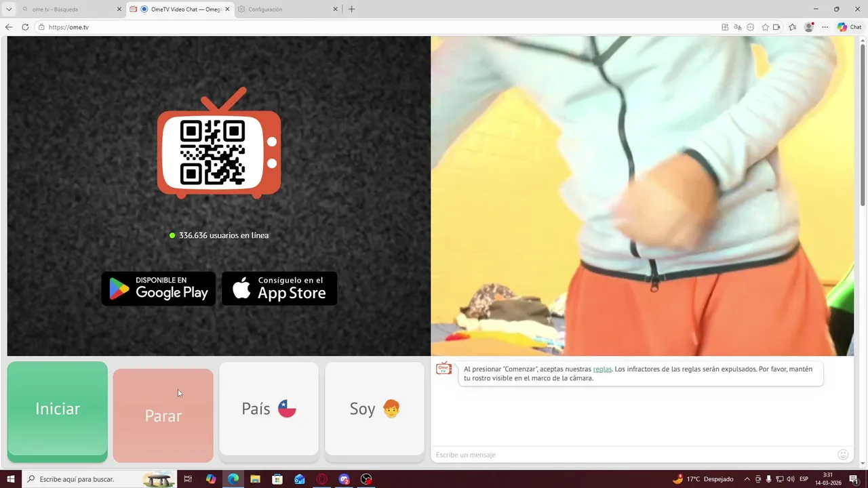Close the 'ome tv - Búsqueda' tab
Screen dimensions: 868x488
point(119,9)
